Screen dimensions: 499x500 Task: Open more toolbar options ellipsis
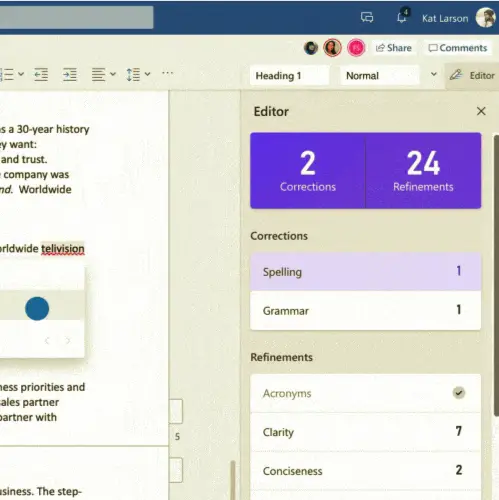[167, 73]
